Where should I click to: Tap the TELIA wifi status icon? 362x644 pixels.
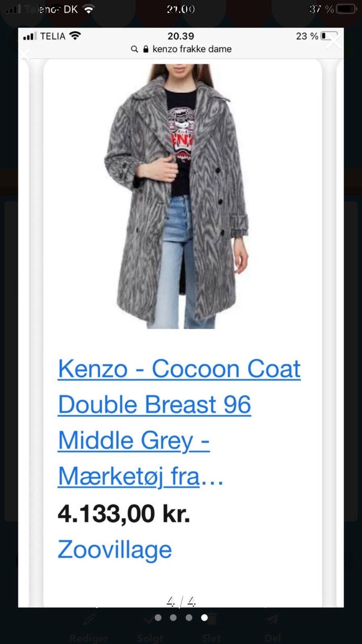[x=75, y=36]
